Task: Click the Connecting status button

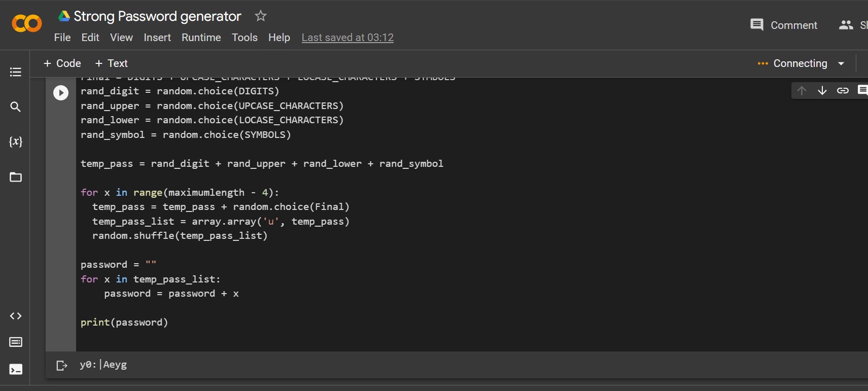Action: click(792, 63)
